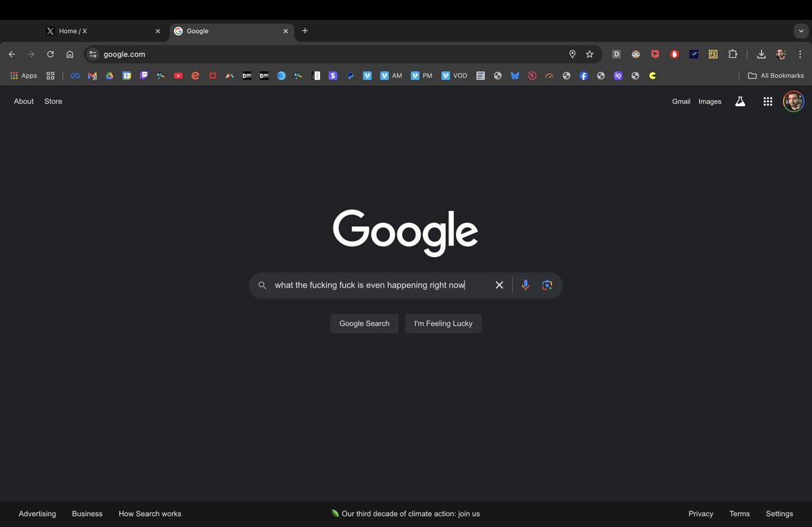Image resolution: width=812 pixels, height=527 pixels.
Task: Open the Gmail bookmark in bookmarks bar
Action: 93,76
